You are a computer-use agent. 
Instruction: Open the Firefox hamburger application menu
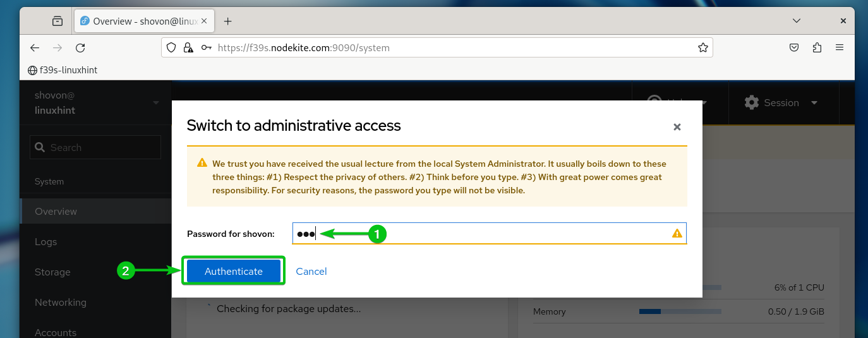click(840, 47)
